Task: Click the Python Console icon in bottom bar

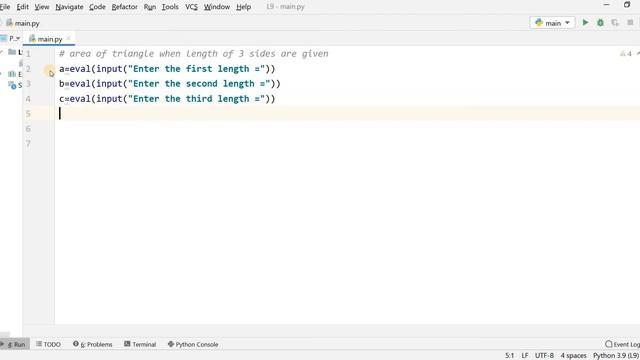Action: (x=171, y=344)
